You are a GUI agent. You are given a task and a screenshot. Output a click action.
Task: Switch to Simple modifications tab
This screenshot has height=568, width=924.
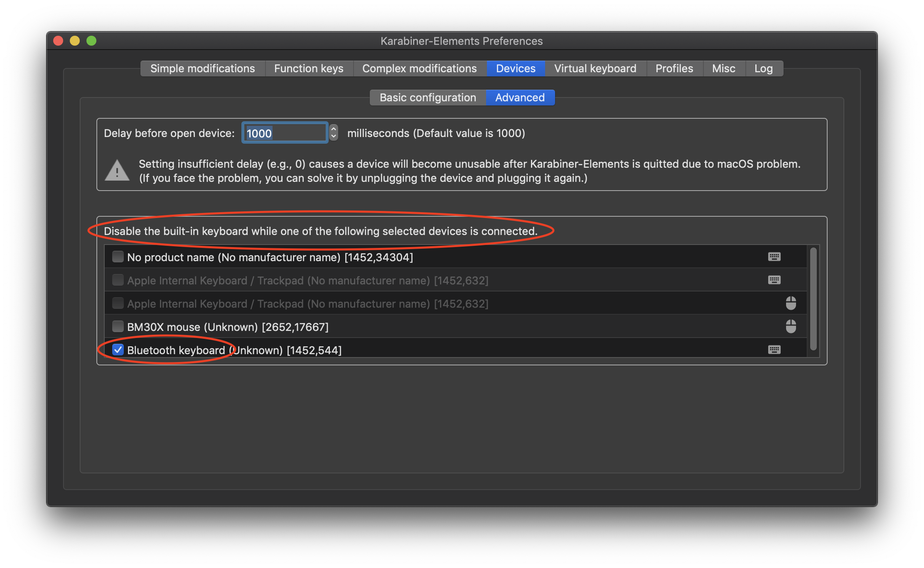pos(202,69)
